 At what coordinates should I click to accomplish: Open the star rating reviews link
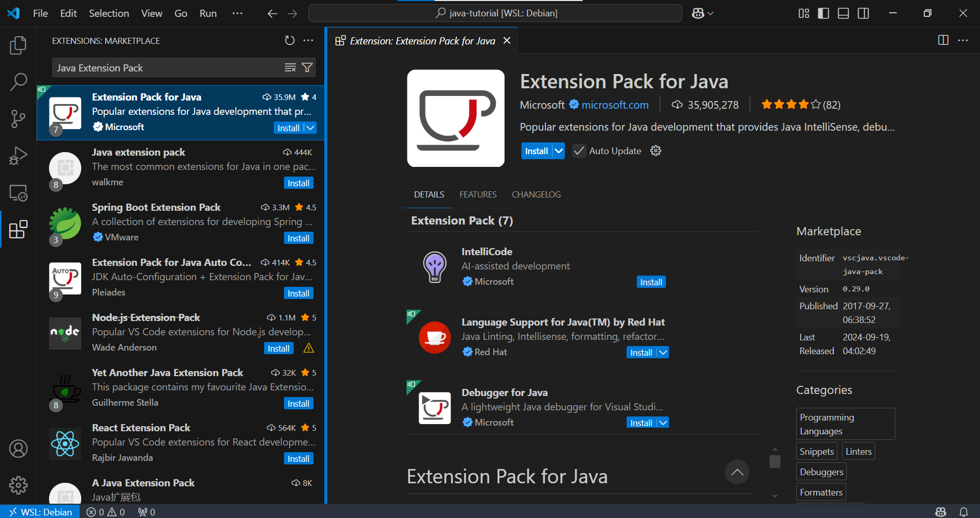(x=800, y=105)
